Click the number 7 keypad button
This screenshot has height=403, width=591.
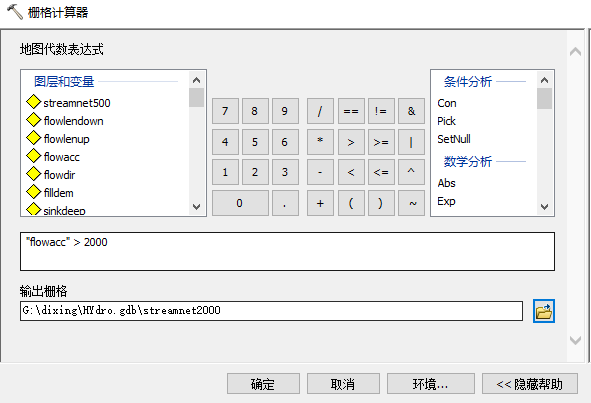pyautogui.click(x=225, y=111)
